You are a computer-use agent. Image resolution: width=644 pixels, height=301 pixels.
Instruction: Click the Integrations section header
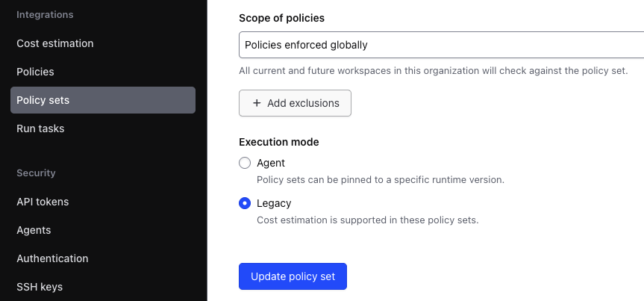[x=45, y=14]
